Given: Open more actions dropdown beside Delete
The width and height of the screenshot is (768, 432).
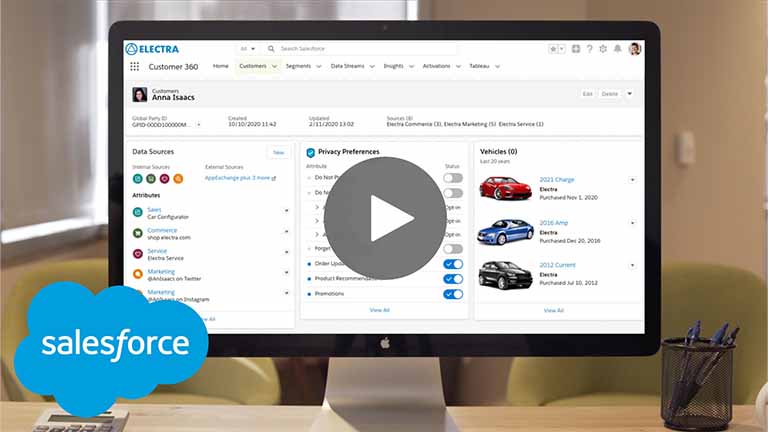Looking at the screenshot, I should (630, 94).
